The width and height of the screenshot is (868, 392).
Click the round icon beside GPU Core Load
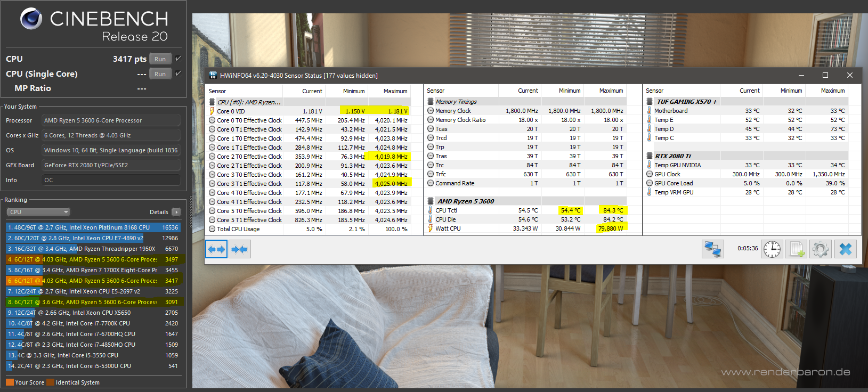click(x=650, y=183)
